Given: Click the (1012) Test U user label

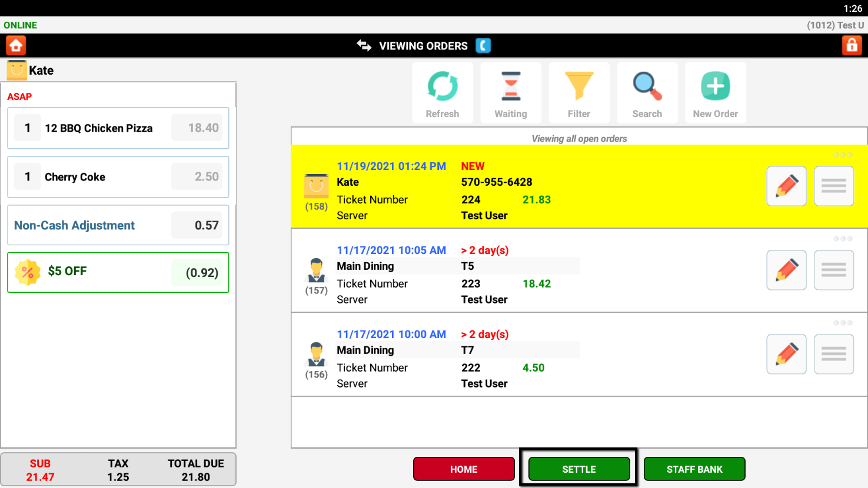Looking at the screenshot, I should pos(836,25).
